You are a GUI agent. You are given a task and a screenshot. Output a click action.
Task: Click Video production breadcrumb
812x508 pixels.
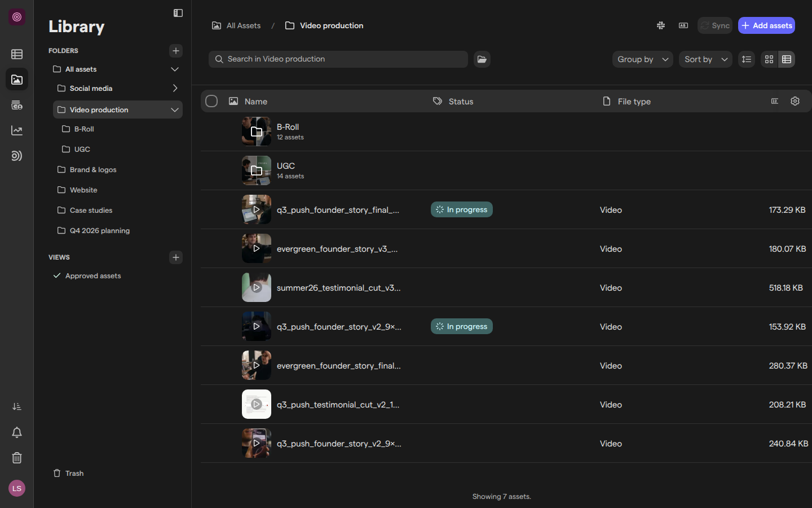[324, 25]
